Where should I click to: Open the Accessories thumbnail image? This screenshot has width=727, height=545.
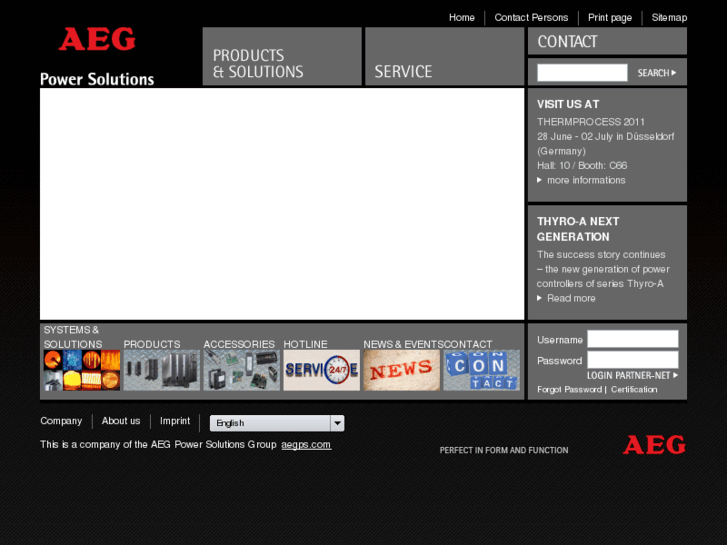(242, 370)
